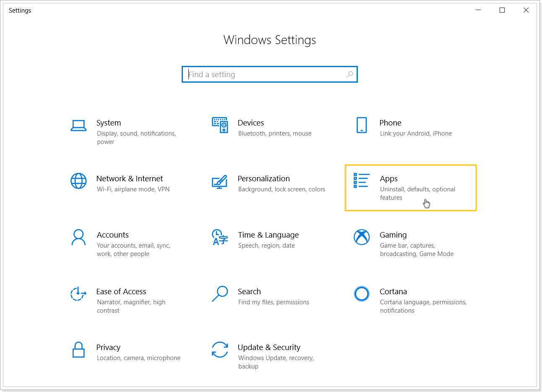The image size is (542, 392).
Task: Click 'Narrator, magnifier, high contrast' description
Action: 131,306
